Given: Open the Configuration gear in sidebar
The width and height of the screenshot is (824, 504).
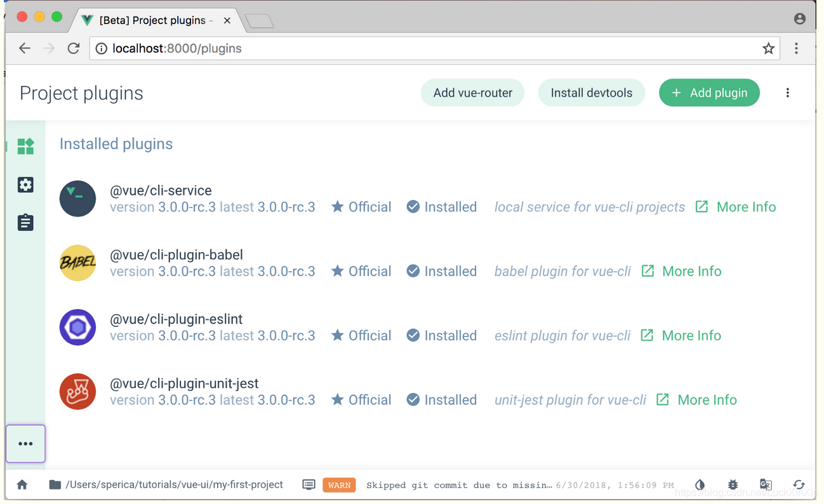Looking at the screenshot, I should pos(25,185).
